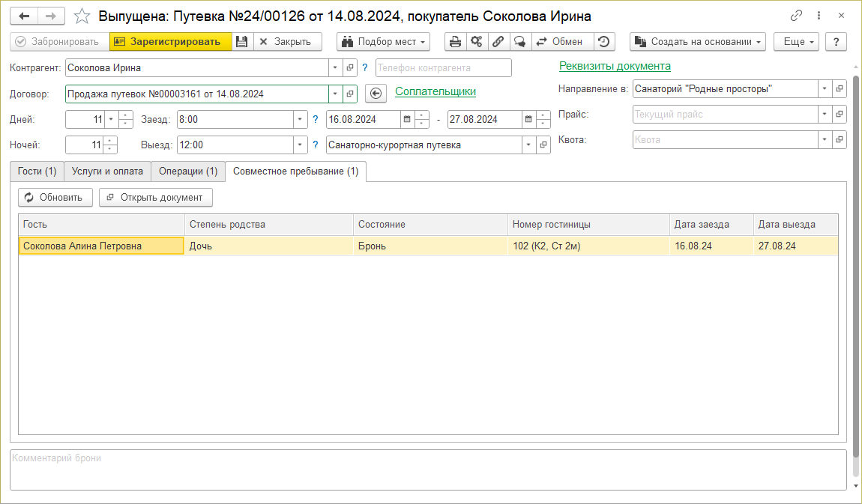Open Контрагент record with open icon

[x=349, y=68]
